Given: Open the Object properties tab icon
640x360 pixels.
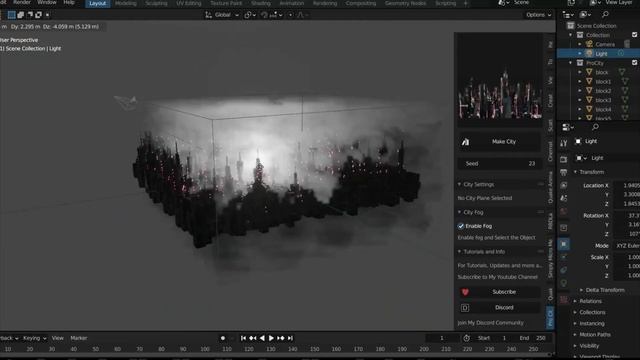Looking at the screenshot, I should pyautogui.click(x=564, y=244).
